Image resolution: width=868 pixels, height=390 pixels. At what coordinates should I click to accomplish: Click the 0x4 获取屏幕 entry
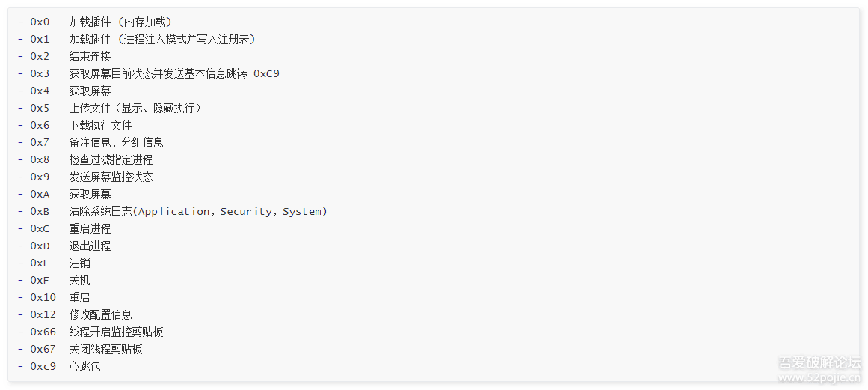point(90,91)
